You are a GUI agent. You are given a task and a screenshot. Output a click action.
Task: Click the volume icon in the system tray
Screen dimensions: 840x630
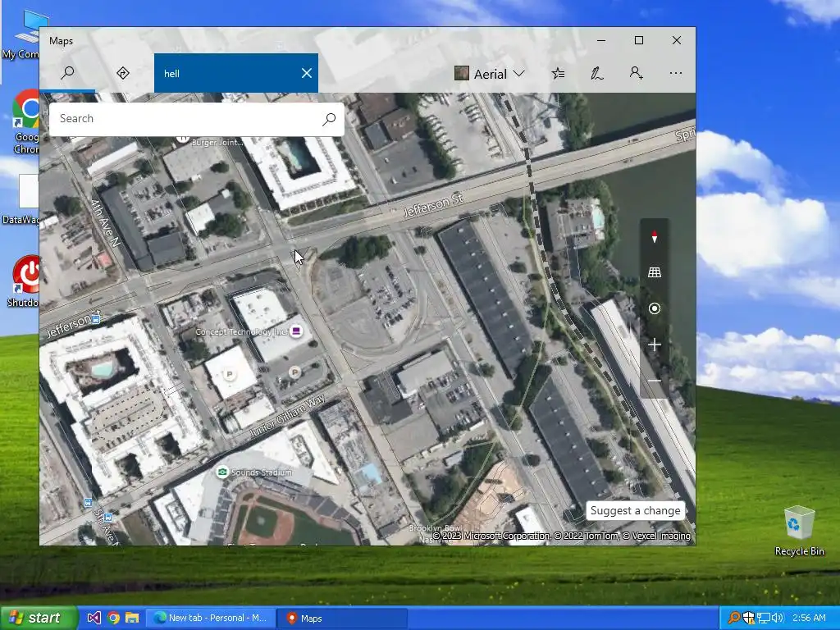coord(778,619)
